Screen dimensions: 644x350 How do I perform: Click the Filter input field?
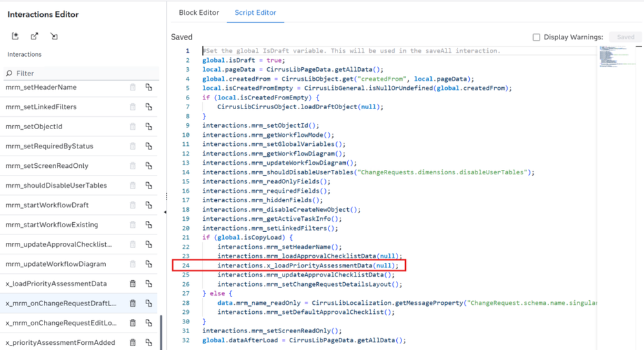(x=81, y=73)
